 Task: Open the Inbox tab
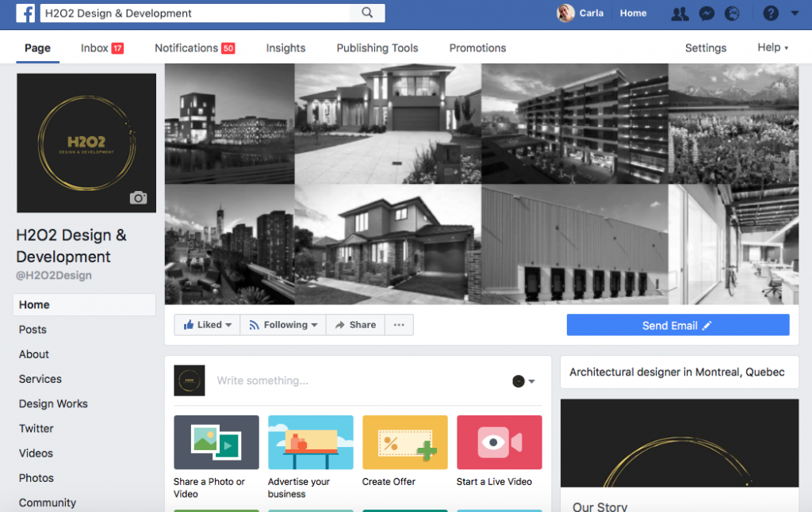point(102,48)
